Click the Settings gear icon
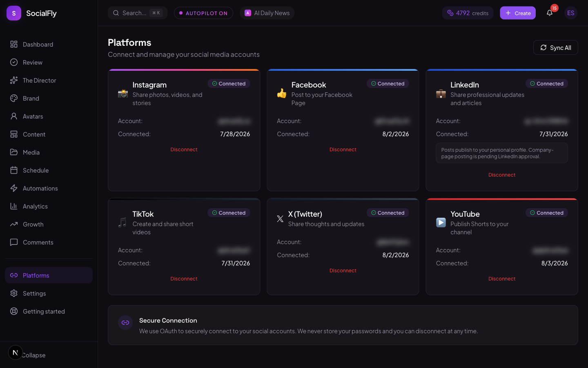The width and height of the screenshot is (588, 368). click(x=14, y=293)
